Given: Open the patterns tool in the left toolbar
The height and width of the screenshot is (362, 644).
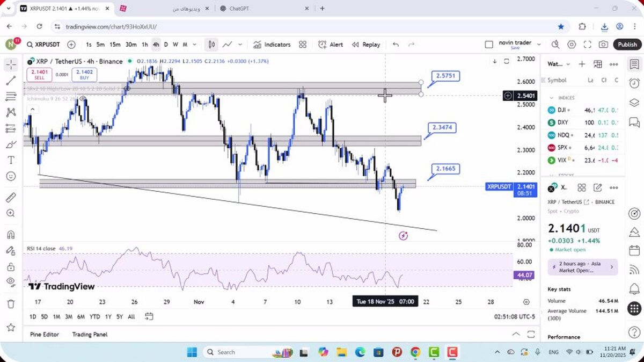Looking at the screenshot, I should click(x=11, y=113).
